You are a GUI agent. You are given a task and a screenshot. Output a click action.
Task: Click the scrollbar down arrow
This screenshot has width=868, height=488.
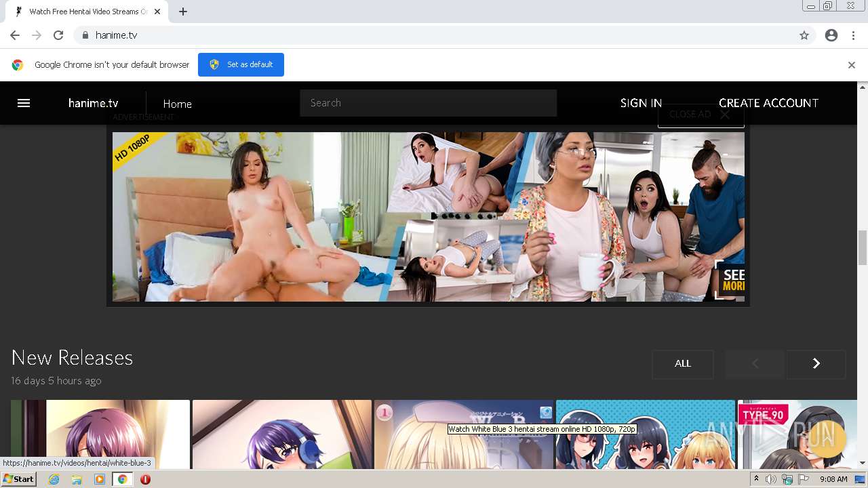[863, 463]
